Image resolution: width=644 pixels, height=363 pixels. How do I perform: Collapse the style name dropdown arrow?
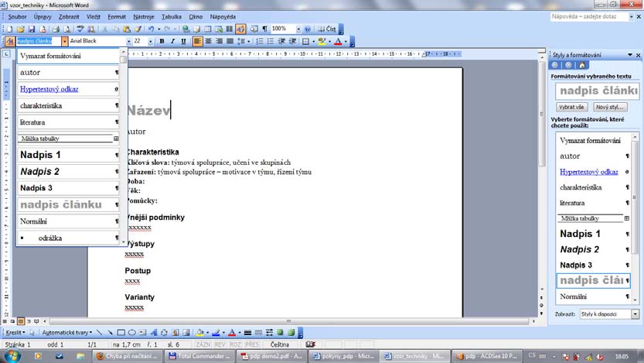(x=64, y=41)
